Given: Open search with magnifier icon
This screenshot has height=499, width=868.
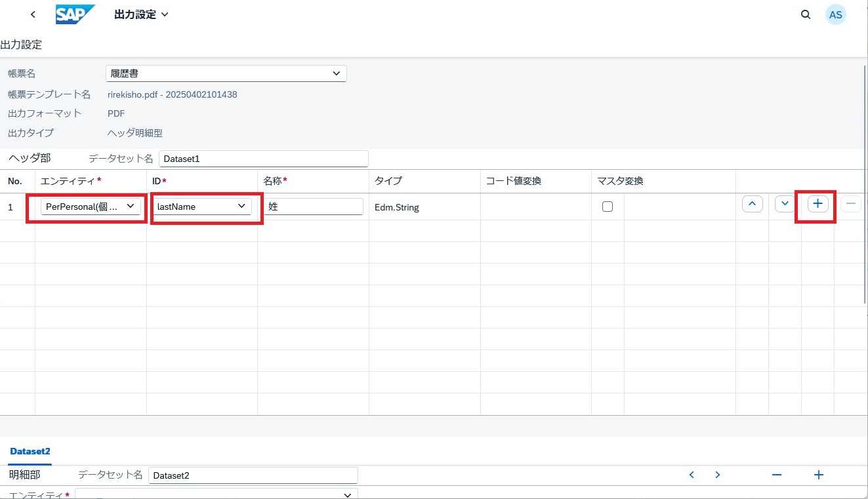Looking at the screenshot, I should (806, 14).
